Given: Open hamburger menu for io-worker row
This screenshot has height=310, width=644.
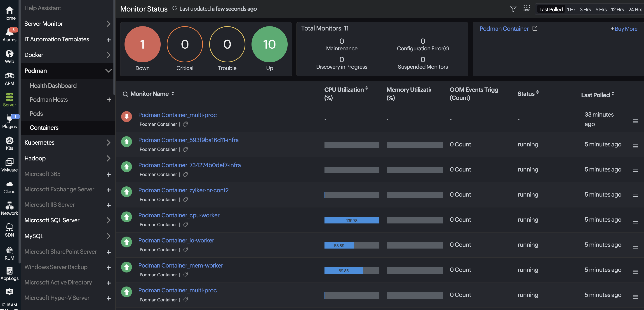Looking at the screenshot, I should tap(635, 247).
